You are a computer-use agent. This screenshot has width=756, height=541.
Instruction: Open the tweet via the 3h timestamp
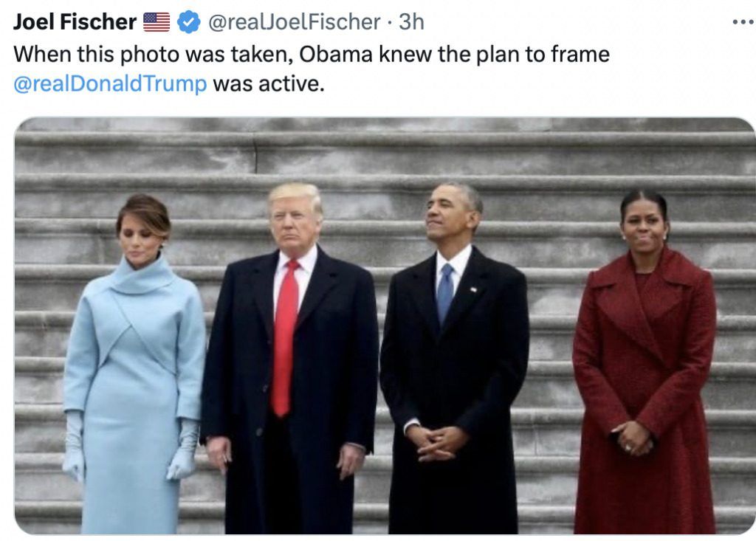411,21
